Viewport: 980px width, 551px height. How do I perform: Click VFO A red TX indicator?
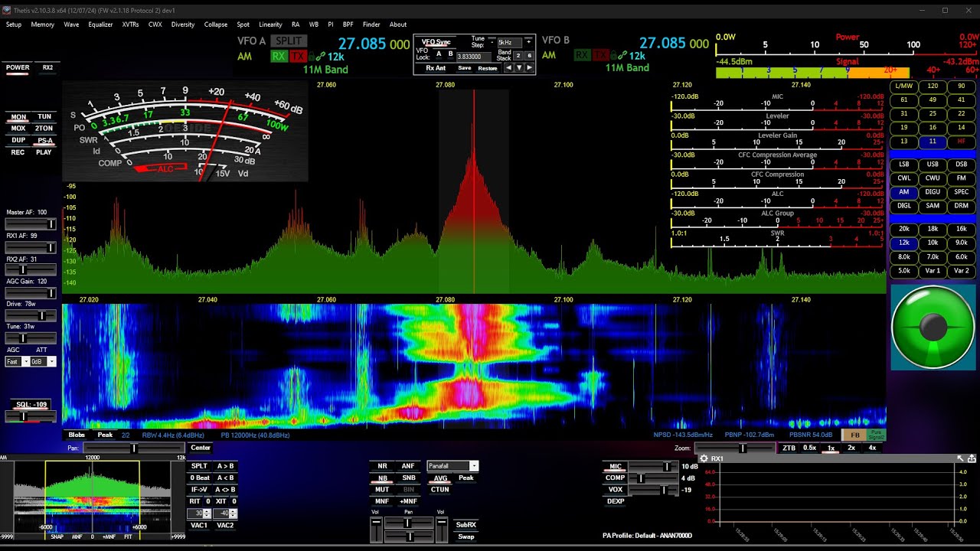pos(298,56)
